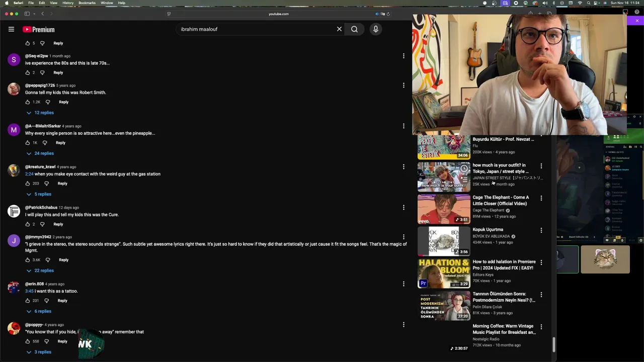Jump to timestamp 2:24 in comment

(29, 174)
